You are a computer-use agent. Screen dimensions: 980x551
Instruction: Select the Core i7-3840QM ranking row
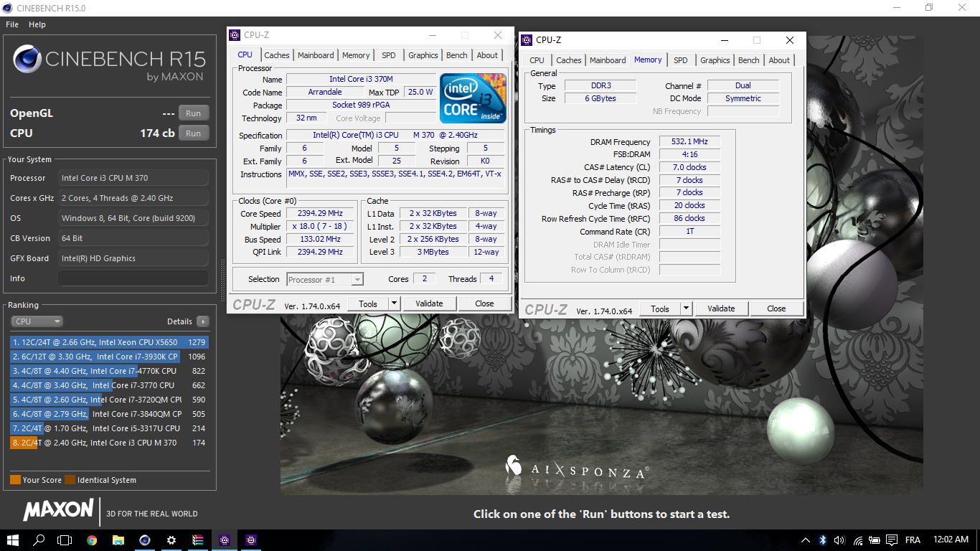pyautogui.click(x=109, y=414)
